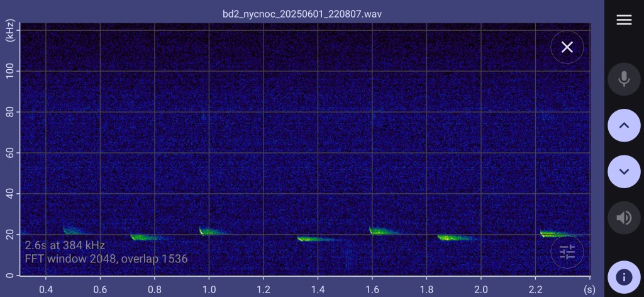Tap the microphone record button
Image resolution: width=644 pixels, height=297 pixels.
click(x=624, y=79)
